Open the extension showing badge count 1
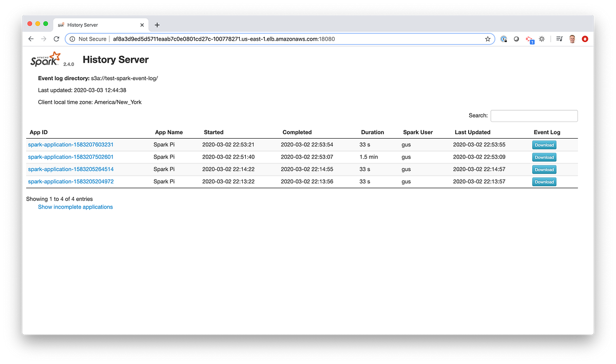Viewport: 616px width, 364px height. click(529, 39)
